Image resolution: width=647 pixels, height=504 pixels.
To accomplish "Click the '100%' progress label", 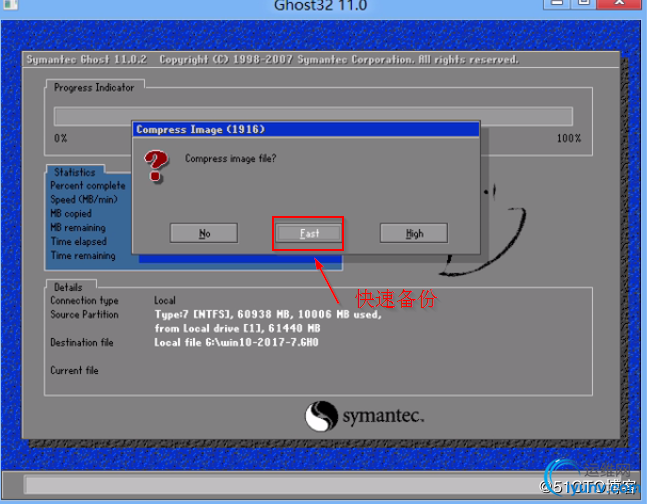I will pyautogui.click(x=569, y=138).
